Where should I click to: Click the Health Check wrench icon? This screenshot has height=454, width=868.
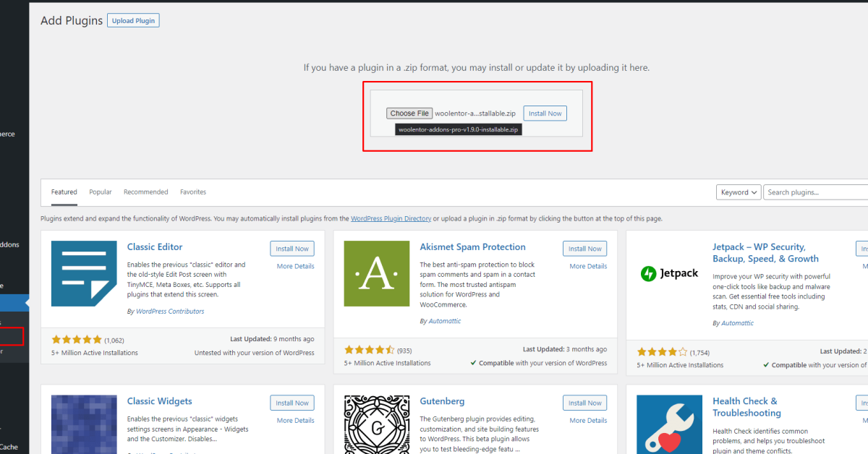(669, 424)
